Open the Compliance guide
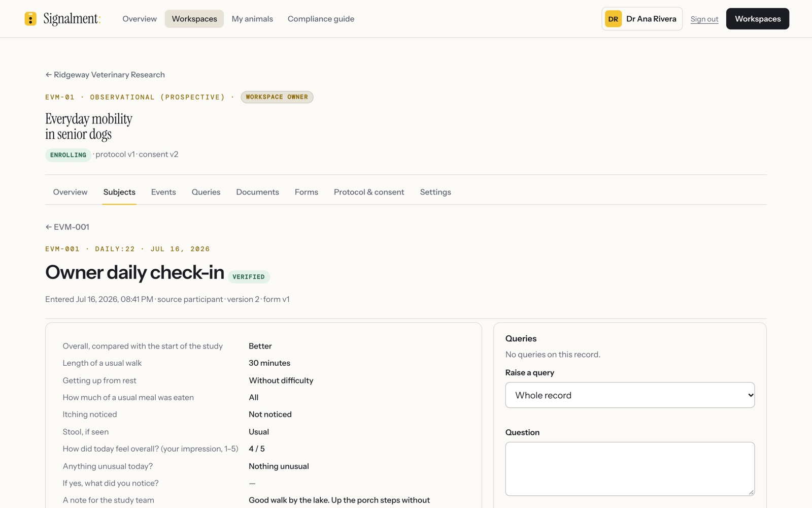The width and height of the screenshot is (812, 508). (321, 19)
